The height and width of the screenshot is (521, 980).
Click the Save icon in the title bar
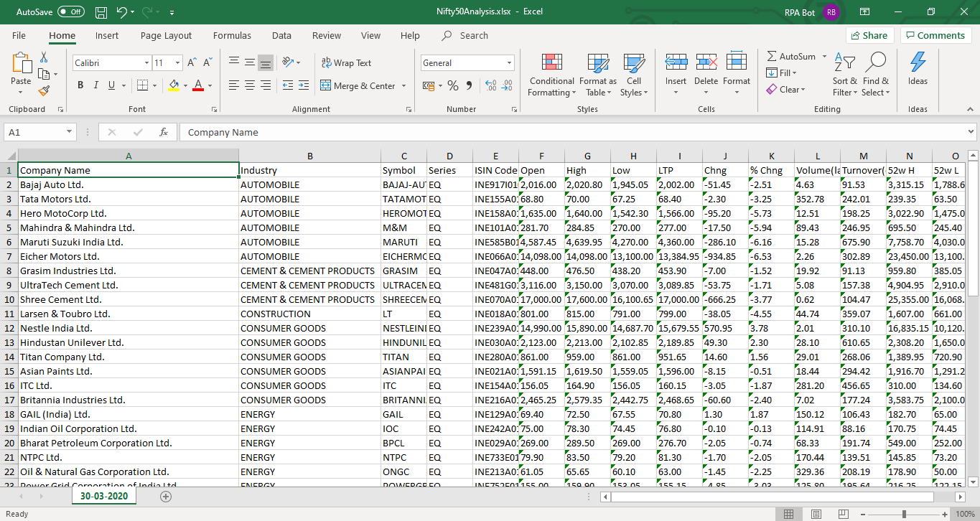click(x=101, y=12)
